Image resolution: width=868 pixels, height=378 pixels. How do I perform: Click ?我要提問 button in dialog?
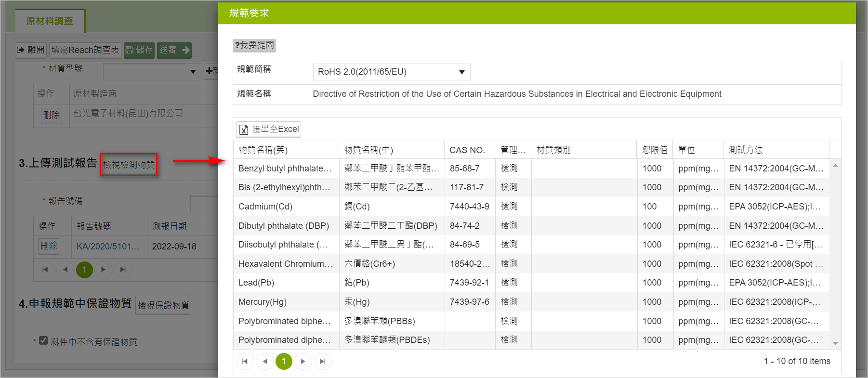pyautogui.click(x=254, y=45)
